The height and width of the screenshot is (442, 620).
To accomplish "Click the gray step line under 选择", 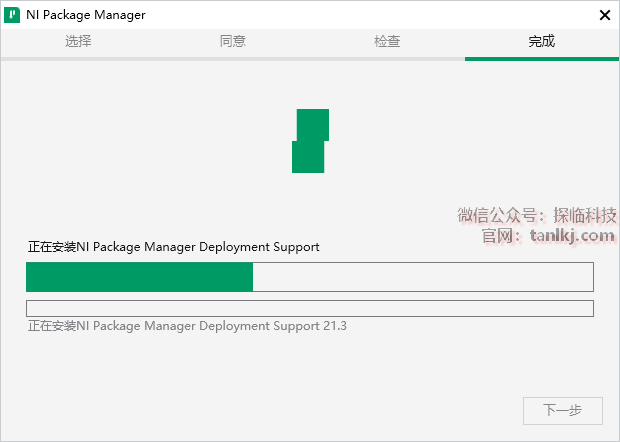I will (78, 58).
